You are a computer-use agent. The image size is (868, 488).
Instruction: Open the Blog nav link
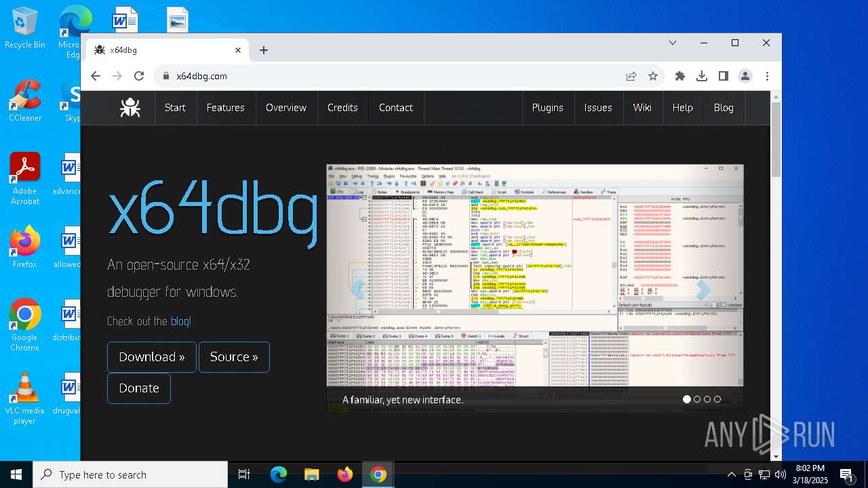coord(724,108)
